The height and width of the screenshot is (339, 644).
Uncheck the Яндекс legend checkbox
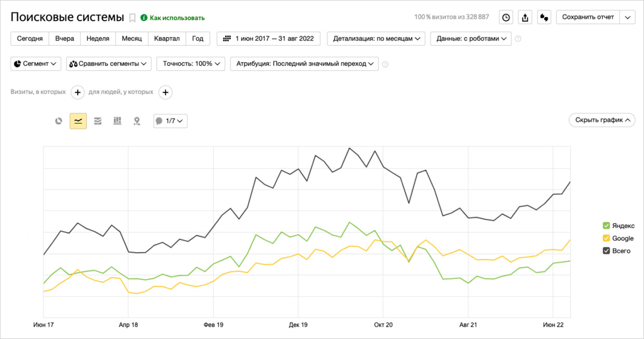click(x=606, y=226)
